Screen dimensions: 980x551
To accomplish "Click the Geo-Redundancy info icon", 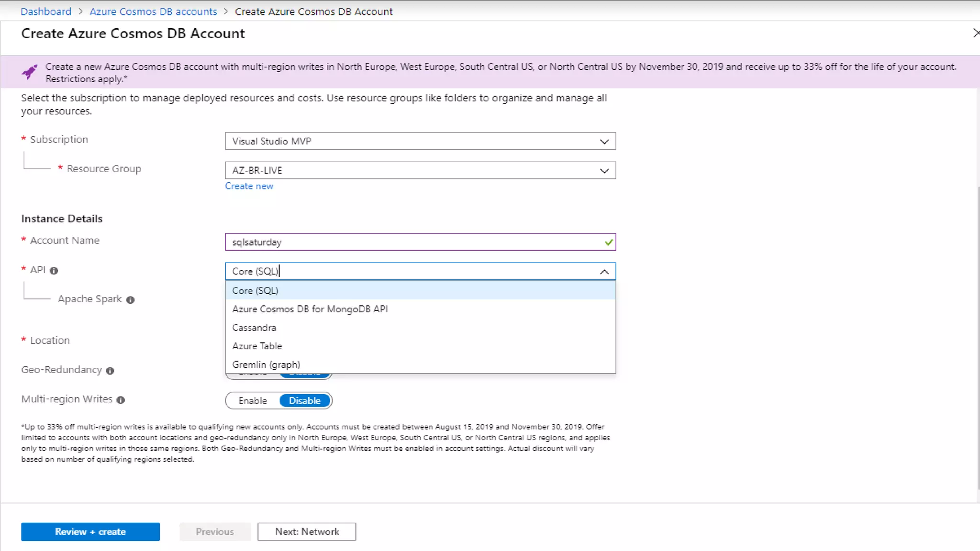I will click(110, 371).
